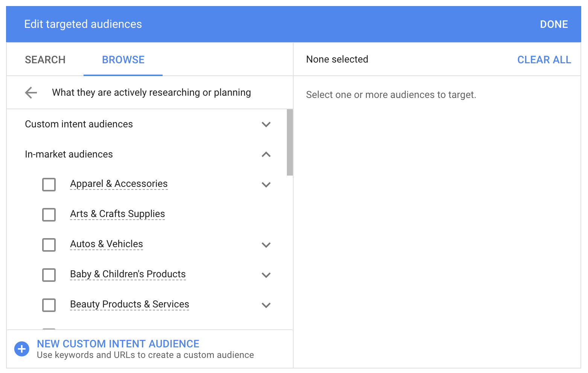This screenshot has height=373, width=588.
Task: Tick the Arts & Crafts Supplies checkbox
Action: pos(49,215)
